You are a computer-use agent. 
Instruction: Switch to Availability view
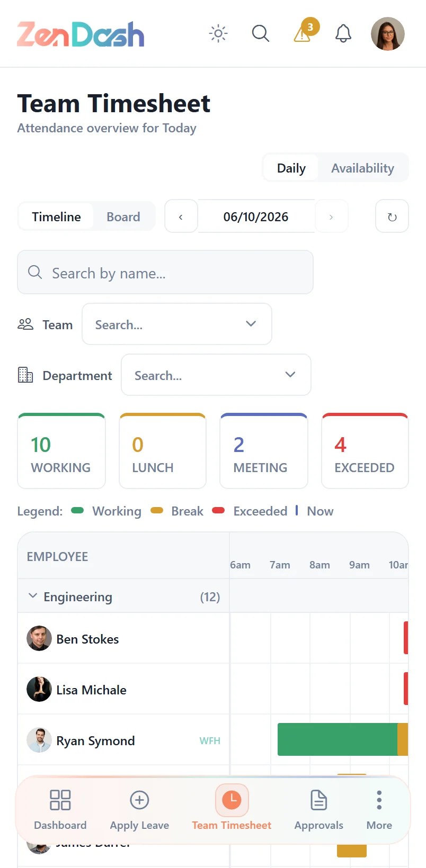[363, 168]
